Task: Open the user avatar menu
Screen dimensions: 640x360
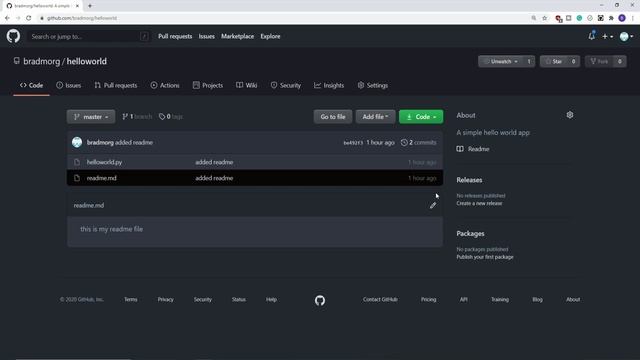Action: point(626,36)
